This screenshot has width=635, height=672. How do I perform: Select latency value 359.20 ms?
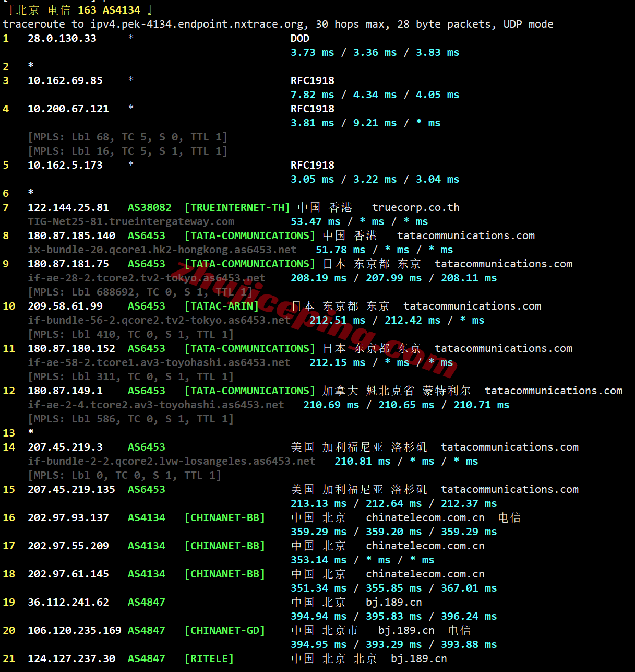pyautogui.click(x=394, y=532)
